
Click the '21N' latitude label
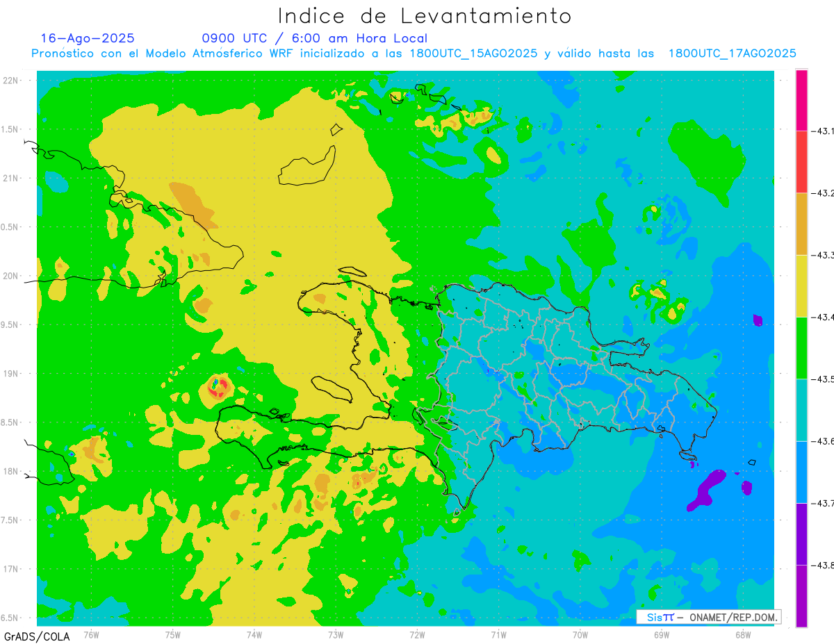tap(11, 178)
